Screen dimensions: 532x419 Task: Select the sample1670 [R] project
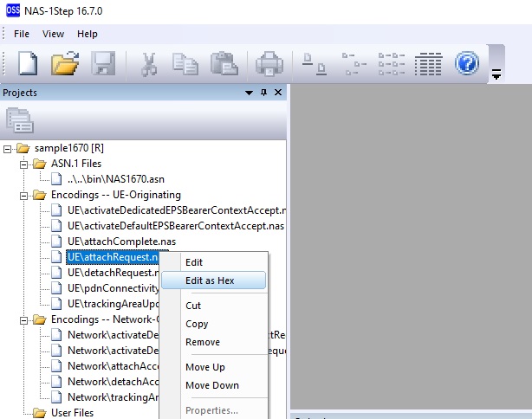[68, 148]
